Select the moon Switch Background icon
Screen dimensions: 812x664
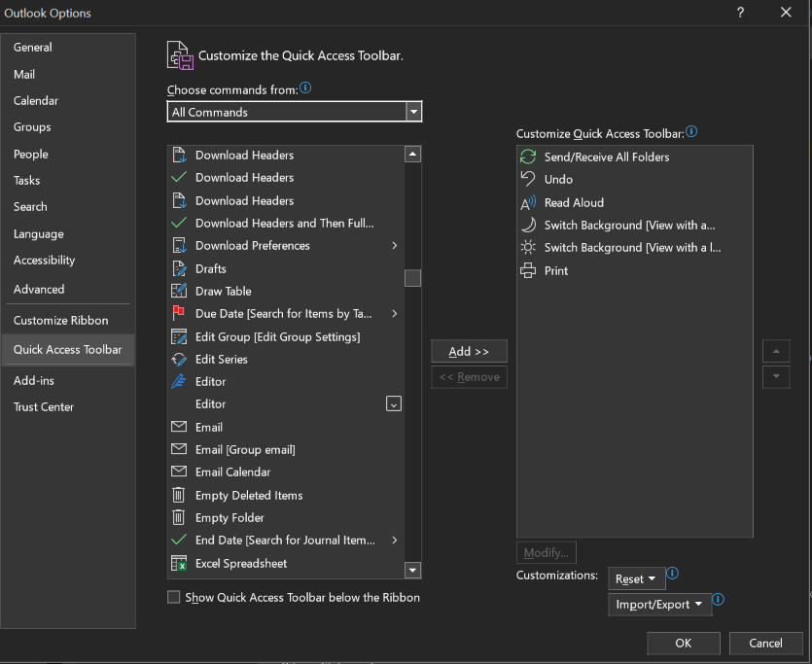528,225
